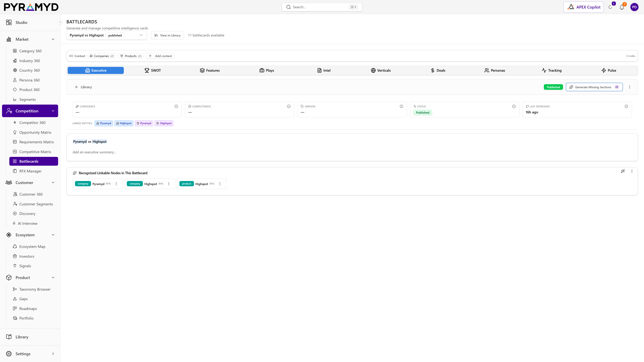The image size is (644, 362).
Task: Open options for company Pyramyd node
Action: [116, 184]
